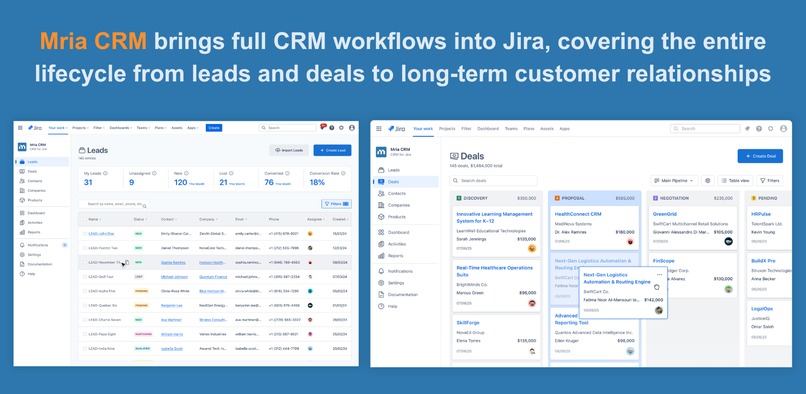
Task: Check the LEAD-Quebec Six row checkbox
Action: point(85,305)
